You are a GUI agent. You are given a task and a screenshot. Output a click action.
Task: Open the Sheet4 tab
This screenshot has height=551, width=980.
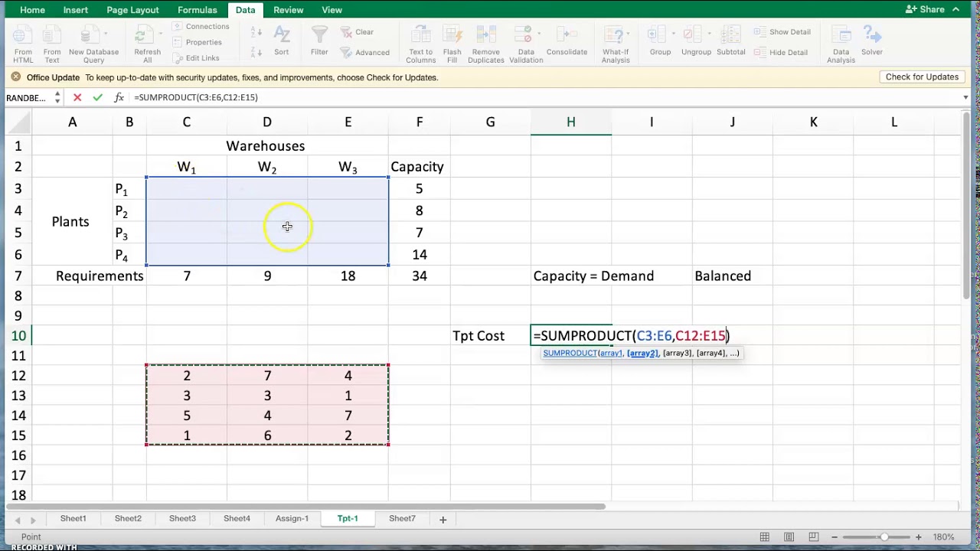click(x=237, y=519)
